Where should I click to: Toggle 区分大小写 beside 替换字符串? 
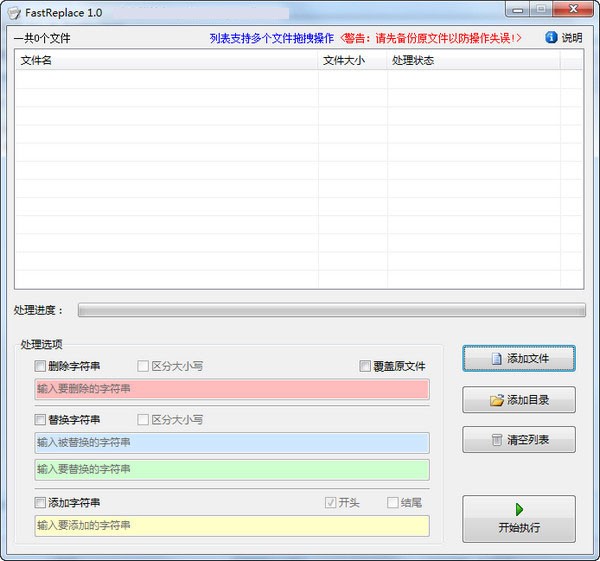(143, 419)
